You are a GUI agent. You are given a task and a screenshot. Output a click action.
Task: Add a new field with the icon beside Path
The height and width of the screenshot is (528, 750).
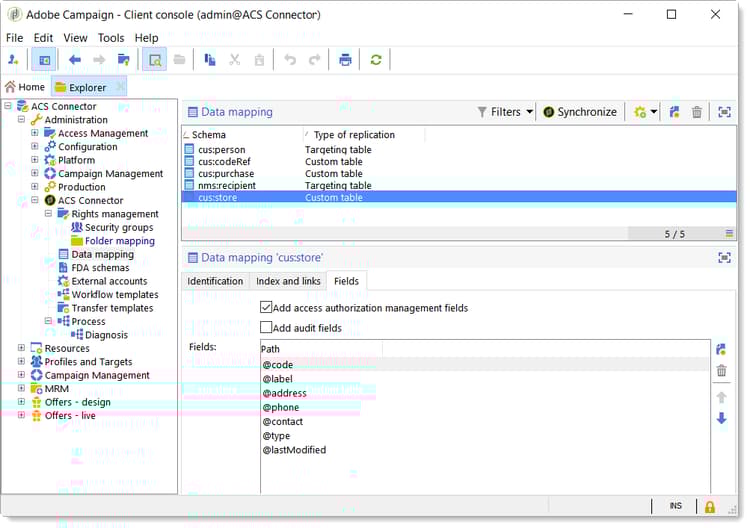(721, 349)
